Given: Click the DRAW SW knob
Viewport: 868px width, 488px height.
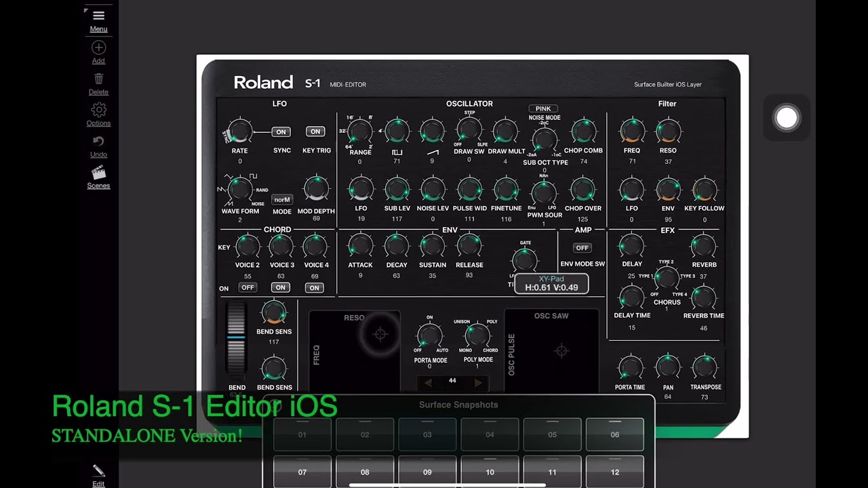Looking at the screenshot, I should 469,129.
